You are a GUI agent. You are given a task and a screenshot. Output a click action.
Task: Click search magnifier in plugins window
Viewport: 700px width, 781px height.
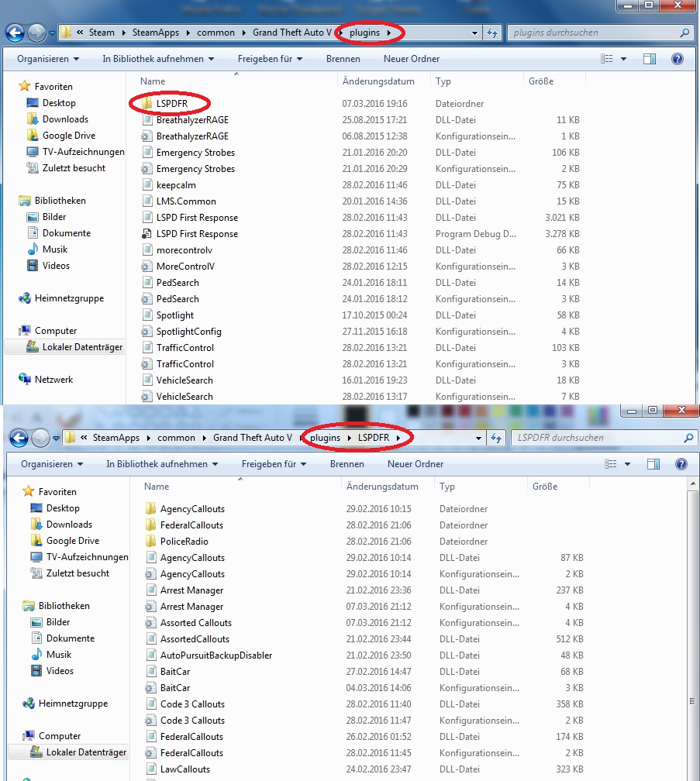(685, 33)
